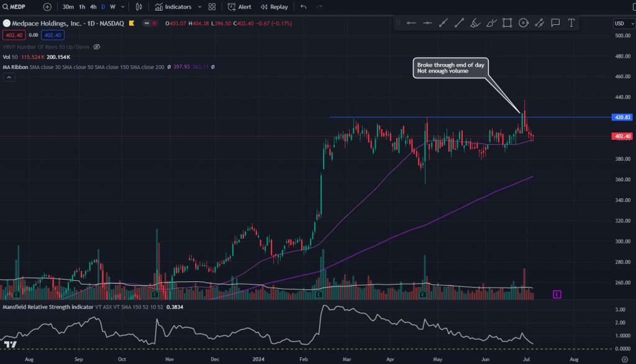Image resolution: width=636 pixels, height=364 pixels.
Task: Click the yellow flag next to NASDAQ
Action: (x=132, y=24)
